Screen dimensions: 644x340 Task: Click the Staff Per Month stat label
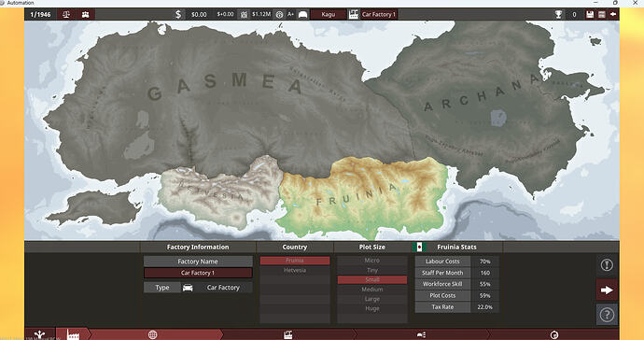click(442, 273)
